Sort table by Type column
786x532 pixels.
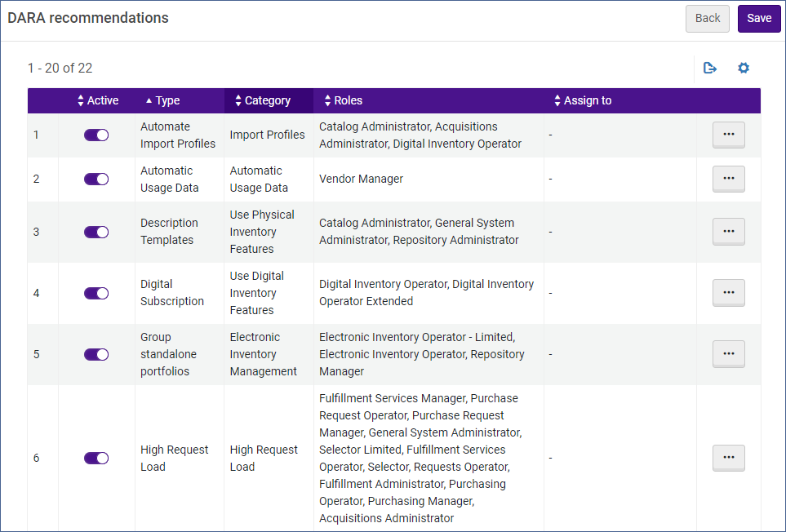162,100
